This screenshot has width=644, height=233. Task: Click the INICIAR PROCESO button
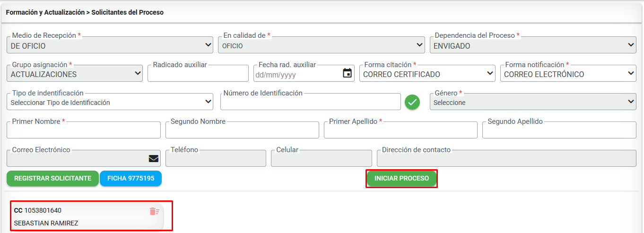401,179
